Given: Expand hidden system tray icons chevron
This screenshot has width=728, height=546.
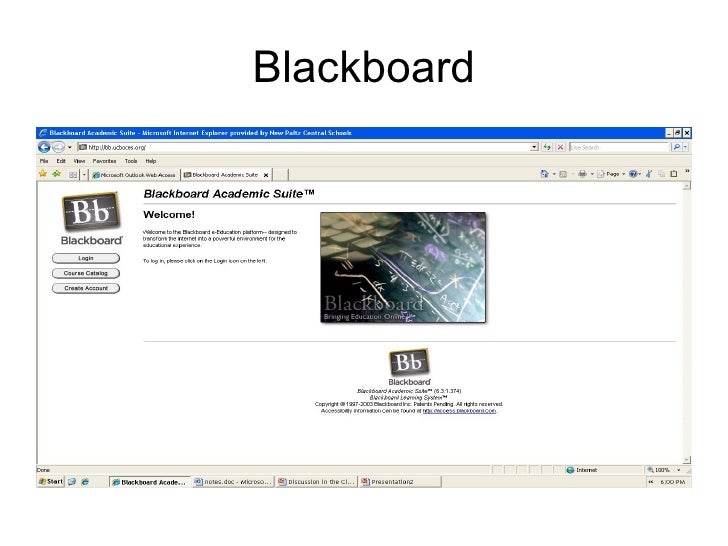Looking at the screenshot, I should click(x=650, y=482).
